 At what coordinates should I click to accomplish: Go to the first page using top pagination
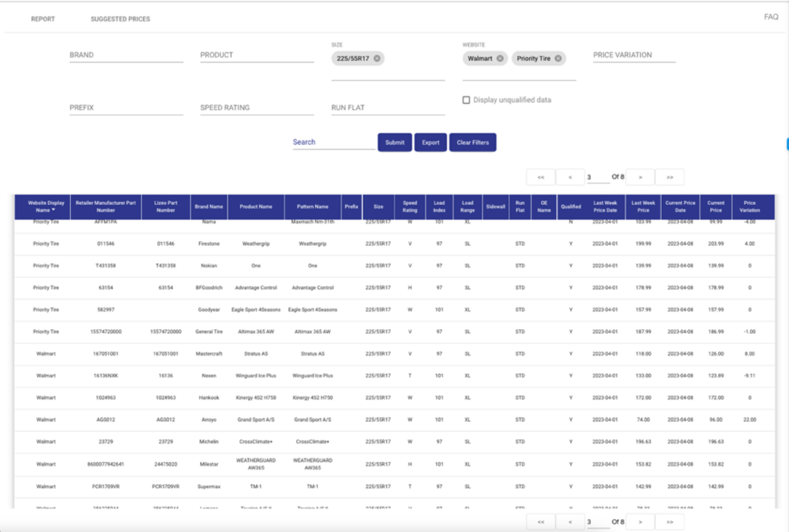(x=540, y=177)
